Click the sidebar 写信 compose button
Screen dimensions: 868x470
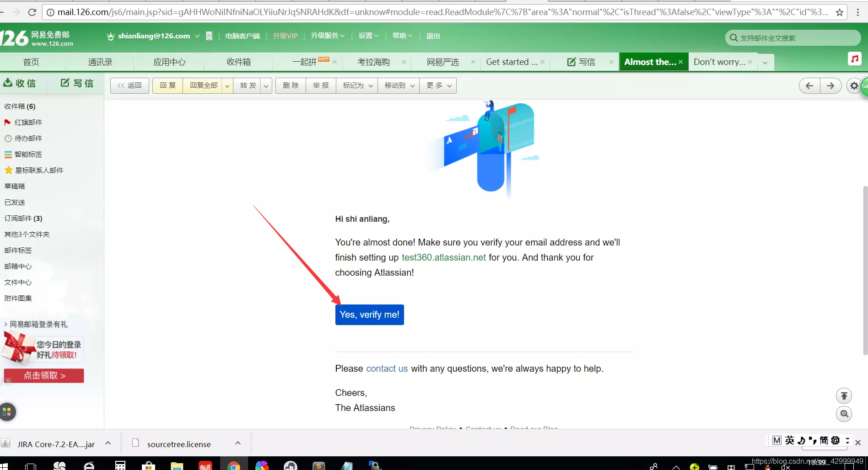coord(77,83)
